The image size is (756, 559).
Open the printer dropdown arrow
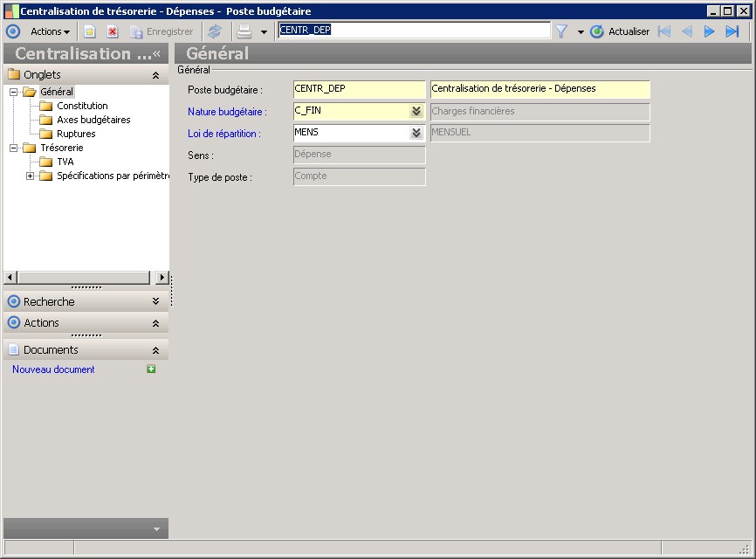[x=264, y=32]
